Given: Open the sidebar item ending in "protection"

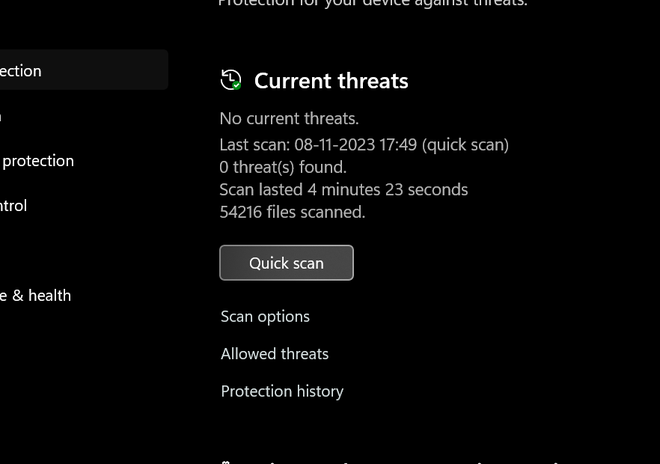Looking at the screenshot, I should (x=38, y=161).
